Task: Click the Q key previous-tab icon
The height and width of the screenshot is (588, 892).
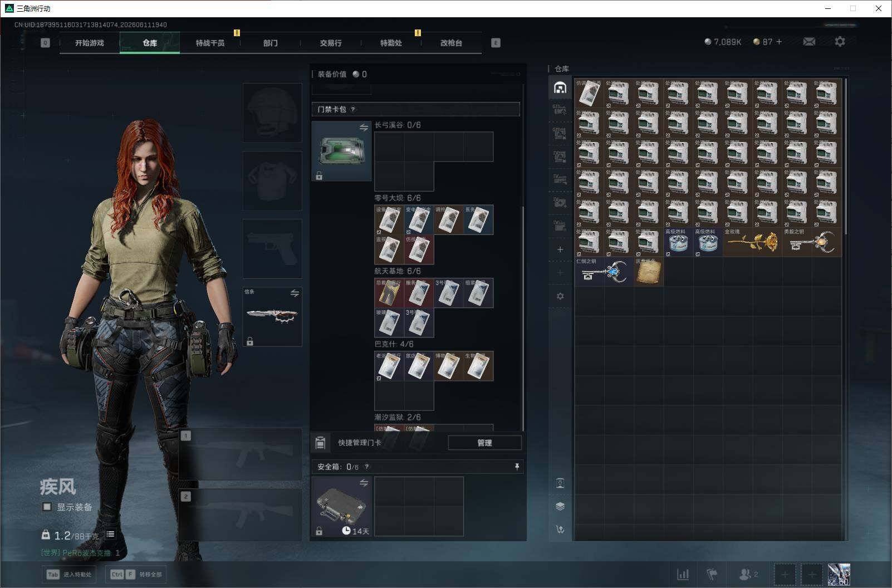Action: pyautogui.click(x=45, y=43)
